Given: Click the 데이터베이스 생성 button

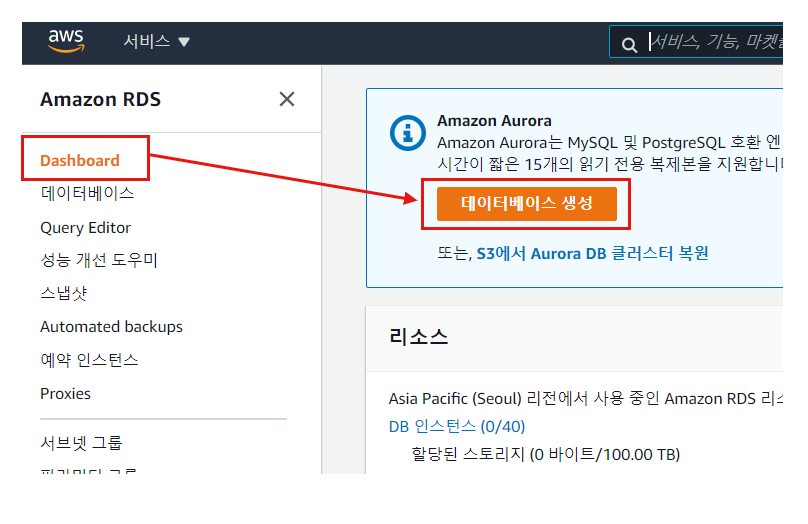Looking at the screenshot, I should (x=527, y=204).
